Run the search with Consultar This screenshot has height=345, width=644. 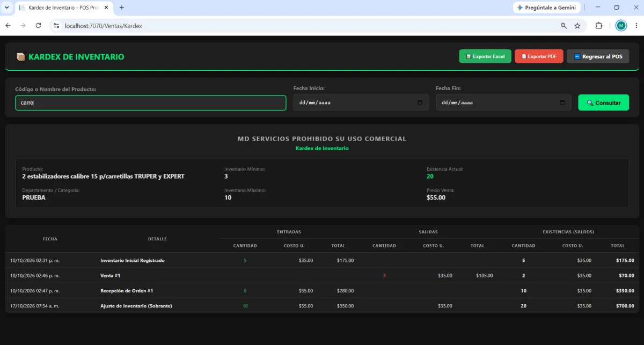tap(603, 102)
